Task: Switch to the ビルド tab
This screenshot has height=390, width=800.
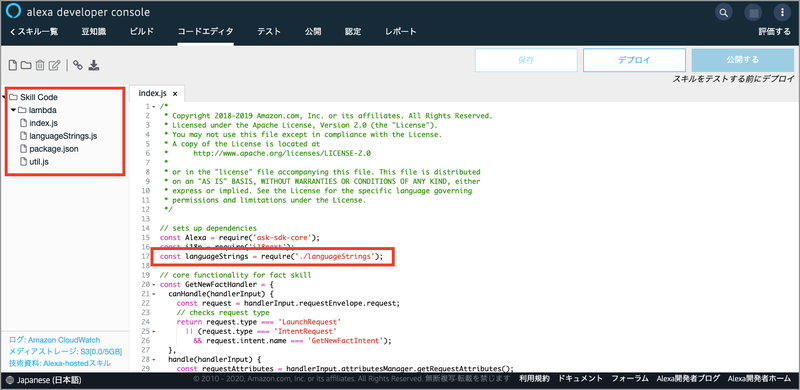Action: point(141,32)
